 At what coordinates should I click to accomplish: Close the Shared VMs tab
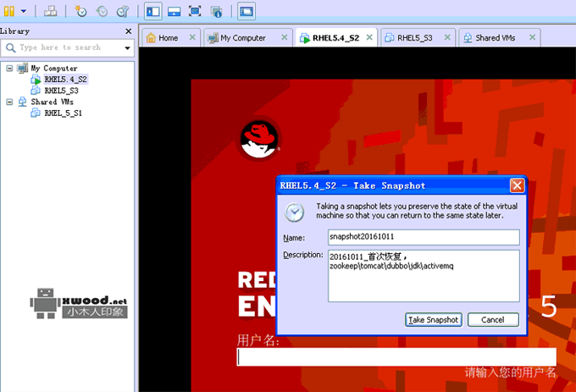point(532,37)
